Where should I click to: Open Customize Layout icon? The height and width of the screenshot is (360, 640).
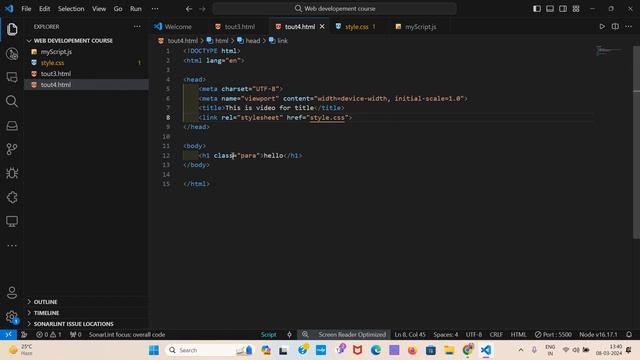coord(576,9)
